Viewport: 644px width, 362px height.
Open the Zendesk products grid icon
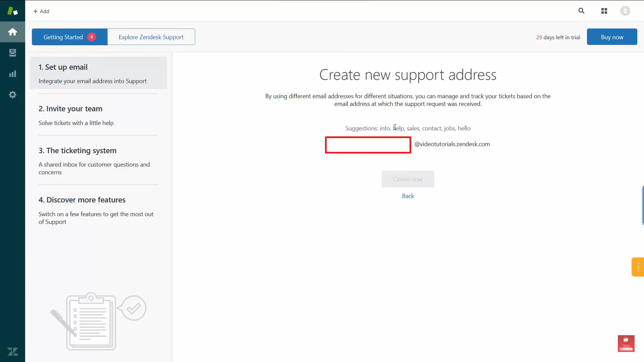604,11
